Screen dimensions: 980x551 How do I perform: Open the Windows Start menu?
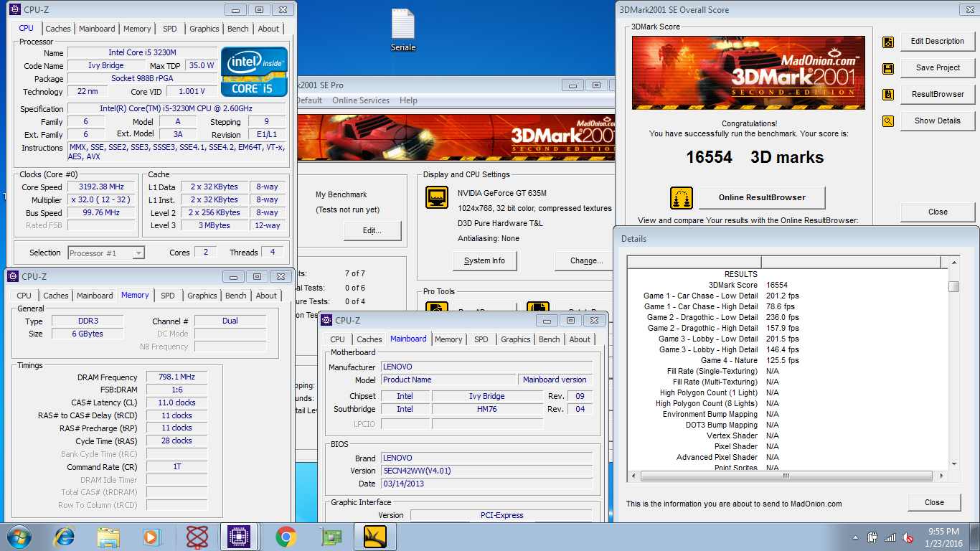pos(19,537)
